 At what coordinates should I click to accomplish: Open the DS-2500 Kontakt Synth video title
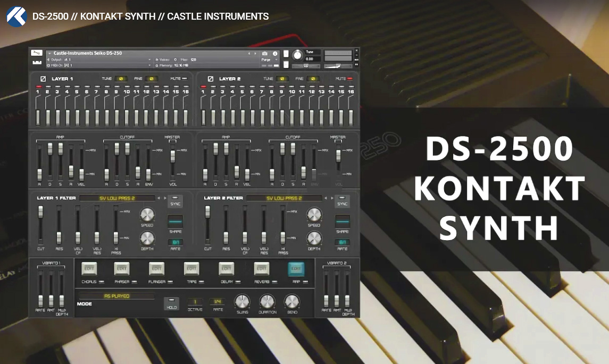point(151,16)
